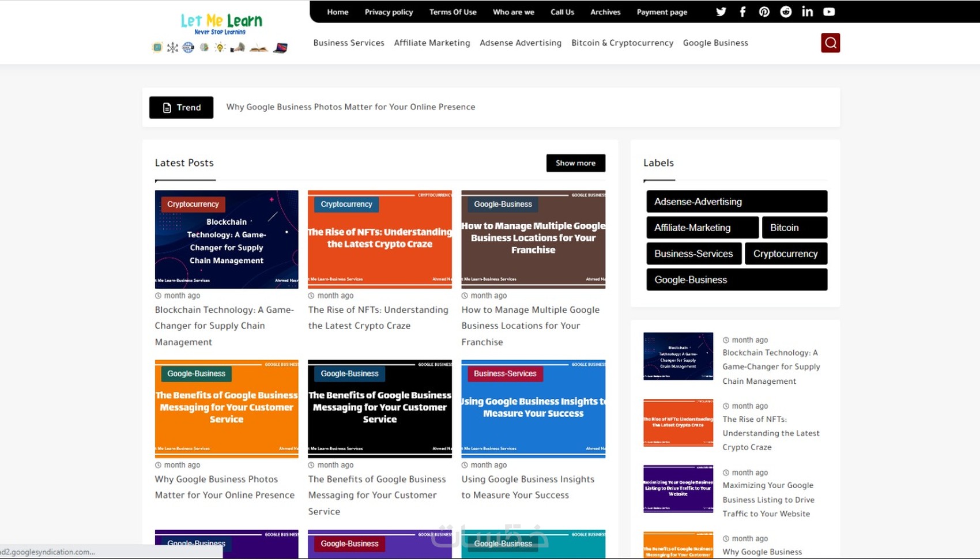Open the Terms Of Use page

tap(453, 12)
